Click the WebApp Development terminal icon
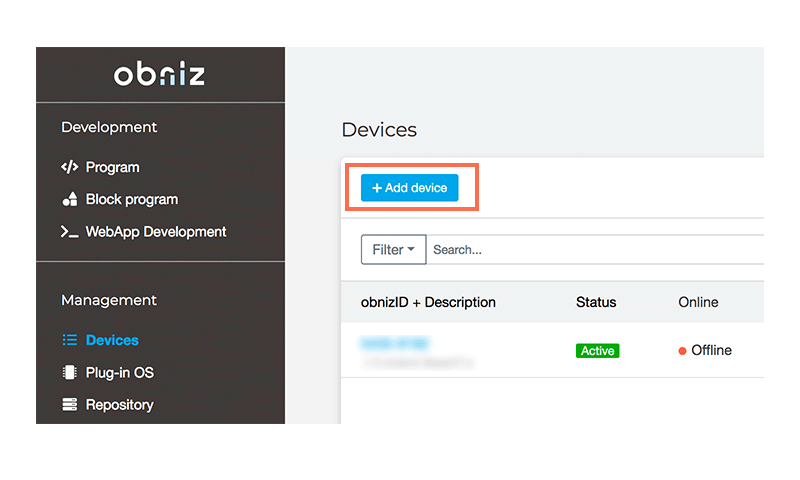Screen dimensions: 800x480 pos(69,232)
